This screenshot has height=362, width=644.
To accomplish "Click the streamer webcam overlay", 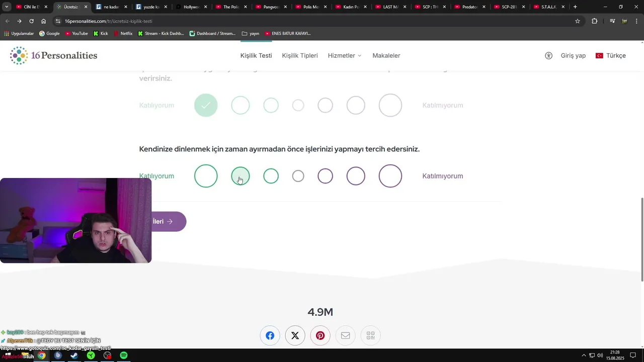I will tap(75, 221).
